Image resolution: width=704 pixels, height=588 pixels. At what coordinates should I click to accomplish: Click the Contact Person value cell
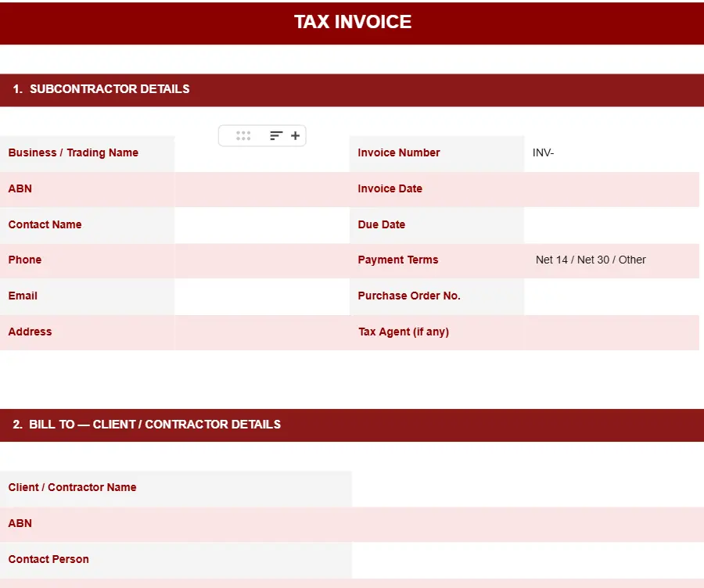point(527,560)
